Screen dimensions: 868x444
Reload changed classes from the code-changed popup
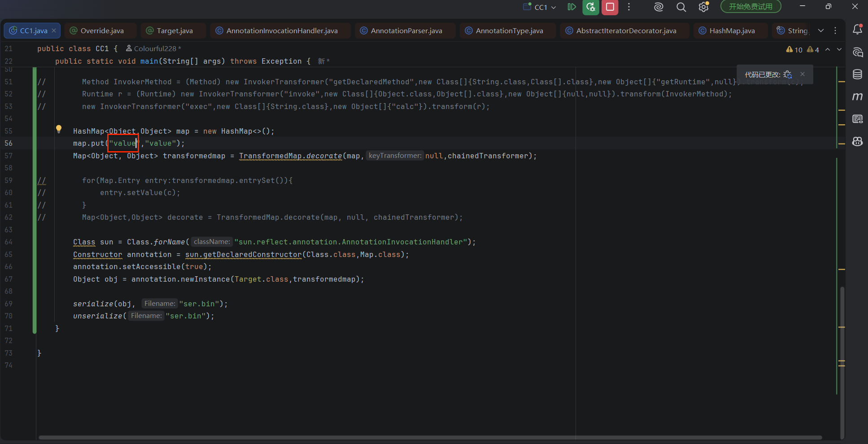788,74
